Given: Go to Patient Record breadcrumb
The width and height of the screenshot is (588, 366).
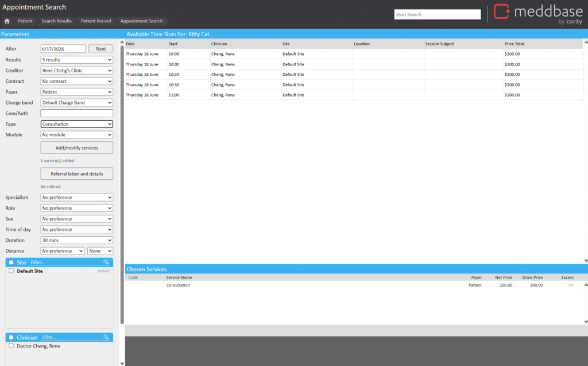Looking at the screenshot, I should (x=96, y=21).
